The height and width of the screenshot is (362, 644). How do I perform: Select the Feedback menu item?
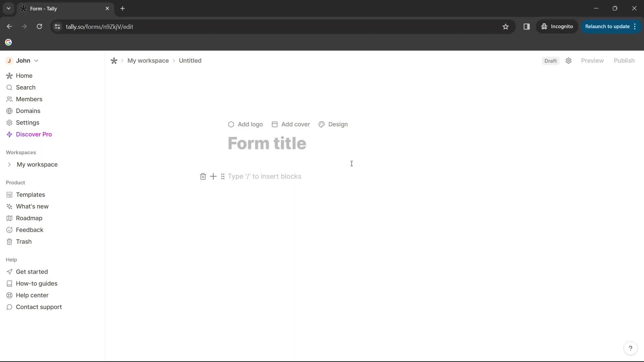(30, 229)
